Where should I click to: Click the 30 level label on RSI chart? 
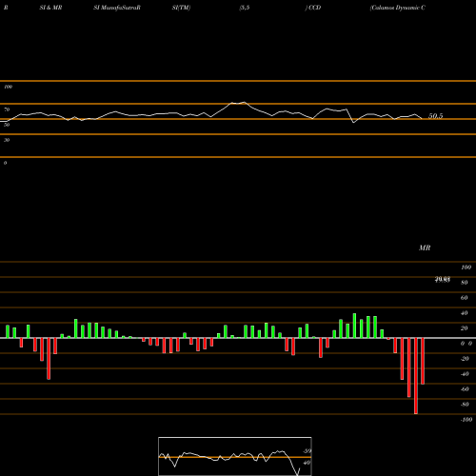pos(7,140)
